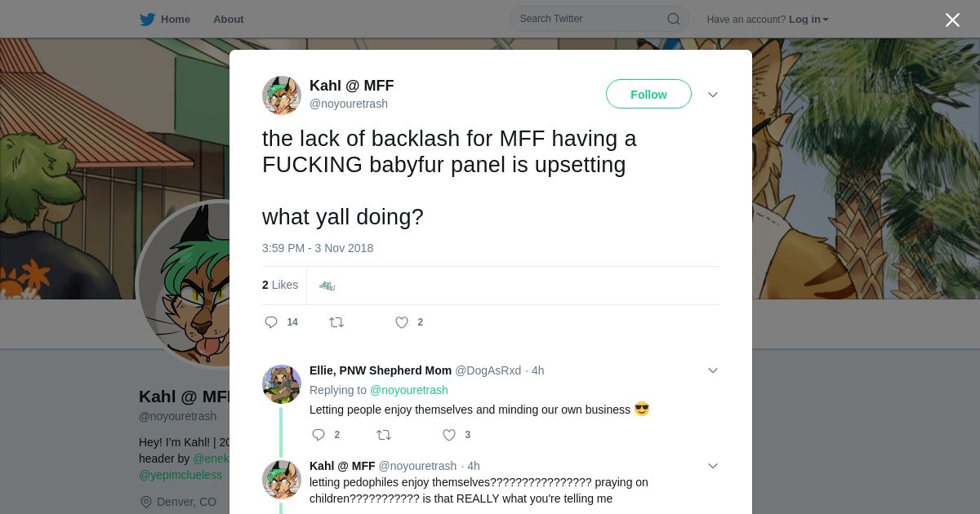Click the search magnifier icon

[x=674, y=19]
